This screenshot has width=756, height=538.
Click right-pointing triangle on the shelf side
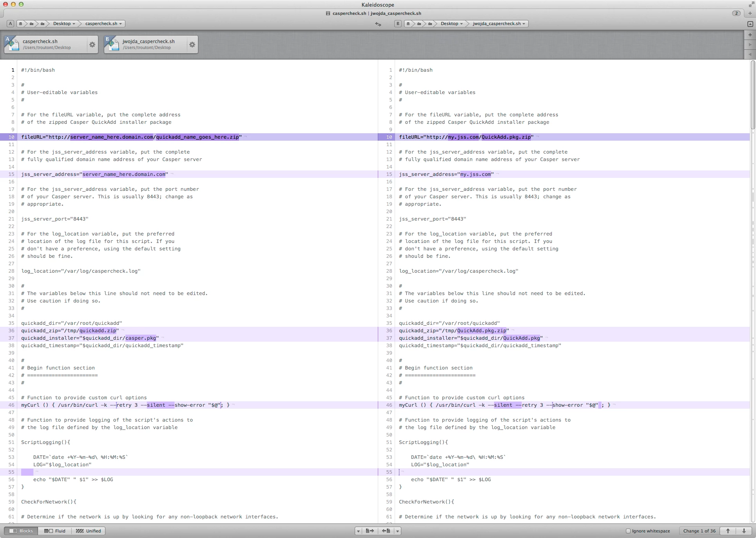click(750, 45)
